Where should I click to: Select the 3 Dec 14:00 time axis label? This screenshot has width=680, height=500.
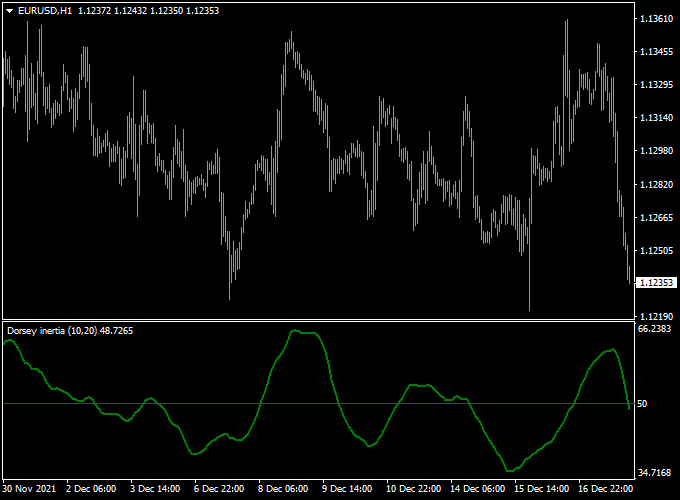pyautogui.click(x=155, y=489)
